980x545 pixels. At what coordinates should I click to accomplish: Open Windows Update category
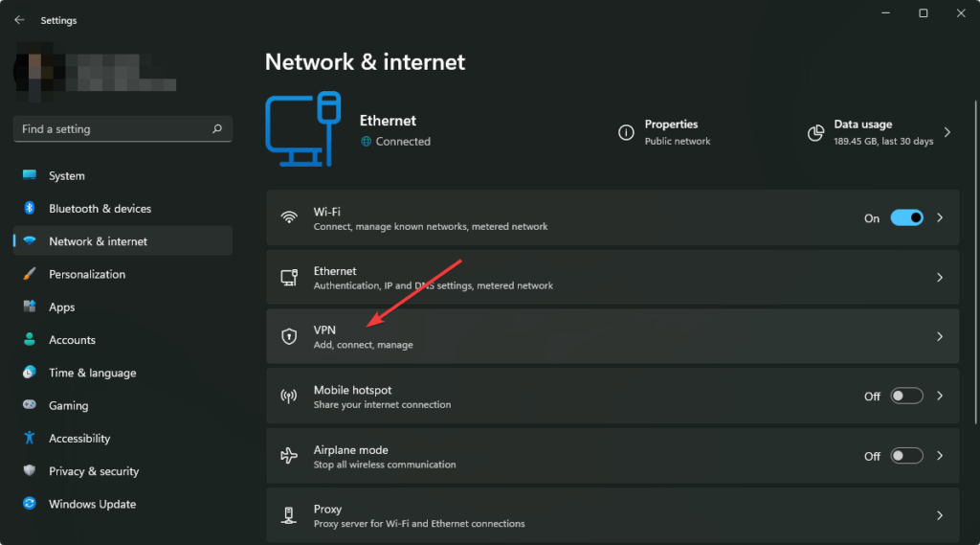(122, 504)
